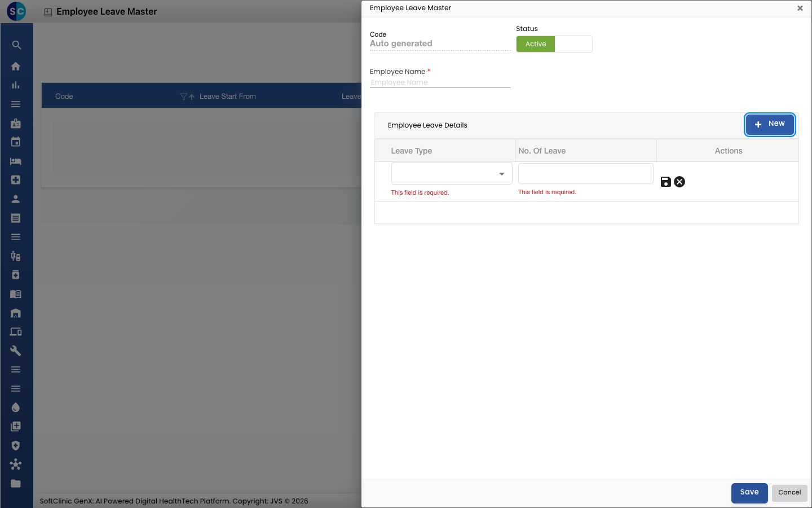Go to the Home icon in sidebar
The height and width of the screenshot is (508, 812).
pyautogui.click(x=16, y=66)
